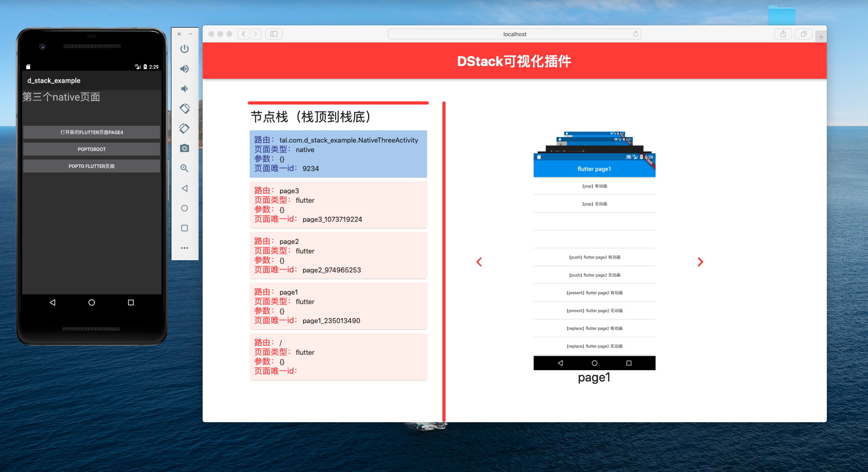Screen dimensions: 868x472
Task: Open a new Safari tab with plus
Action: pos(821,37)
